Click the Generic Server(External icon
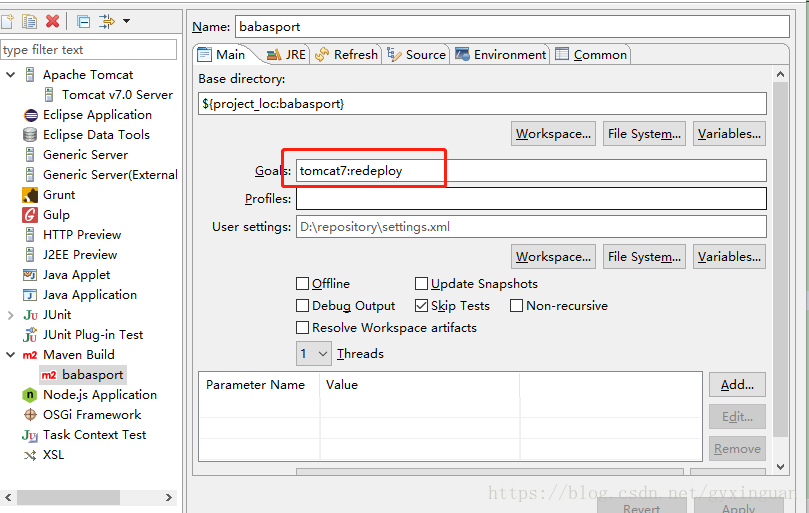The height and width of the screenshot is (513, 809). tap(30, 175)
